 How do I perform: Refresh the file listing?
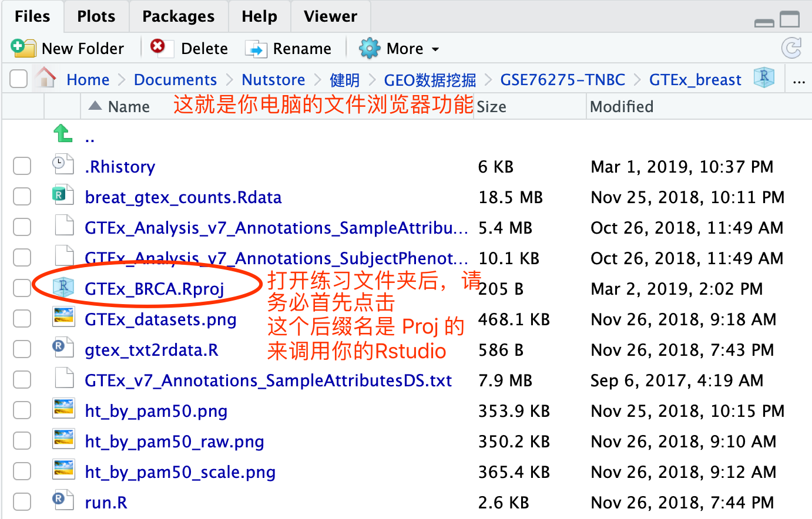791,48
